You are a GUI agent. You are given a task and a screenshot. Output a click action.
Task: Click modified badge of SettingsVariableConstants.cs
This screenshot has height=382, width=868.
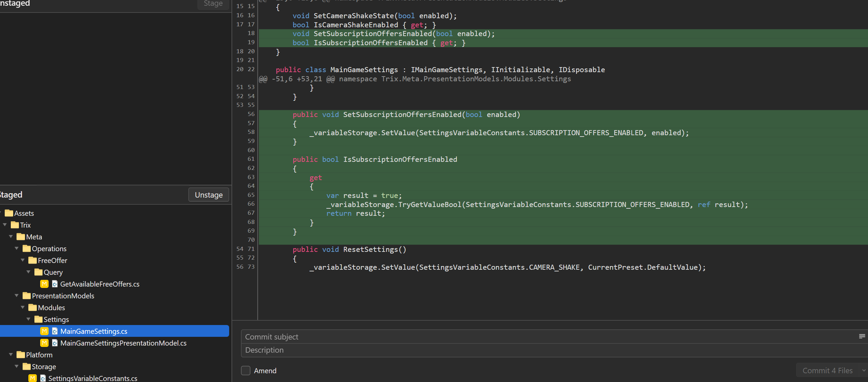click(x=32, y=378)
